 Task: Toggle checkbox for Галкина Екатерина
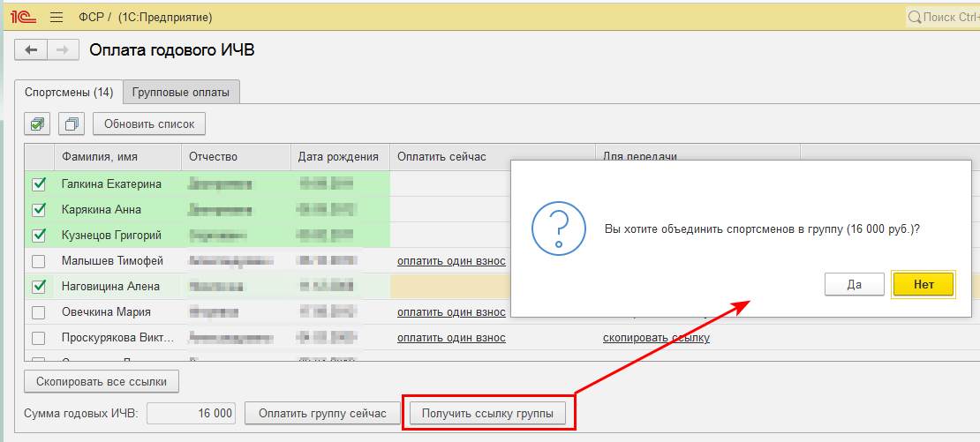tap(39, 184)
